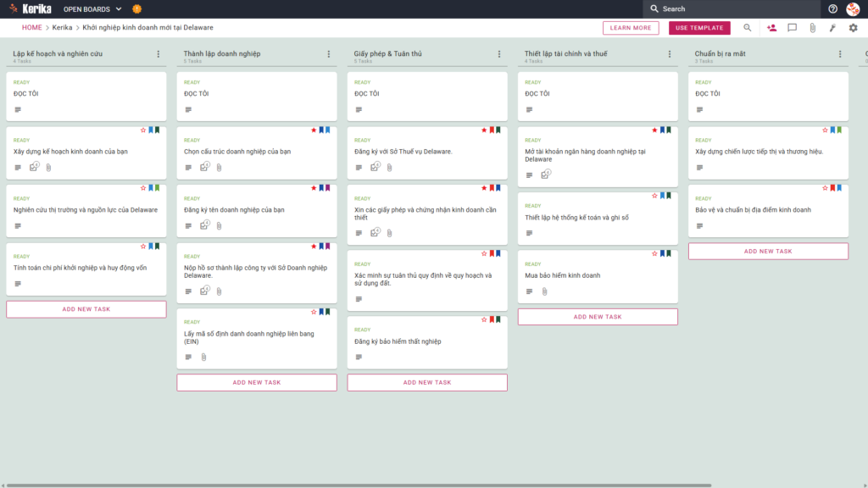This screenshot has height=488, width=868.
Task: Open the board attachments paperclip icon
Action: pos(813,28)
